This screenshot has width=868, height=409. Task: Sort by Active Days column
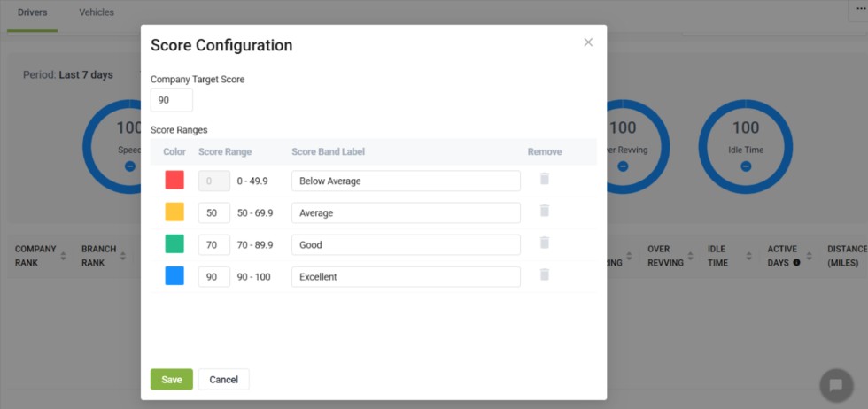point(810,256)
